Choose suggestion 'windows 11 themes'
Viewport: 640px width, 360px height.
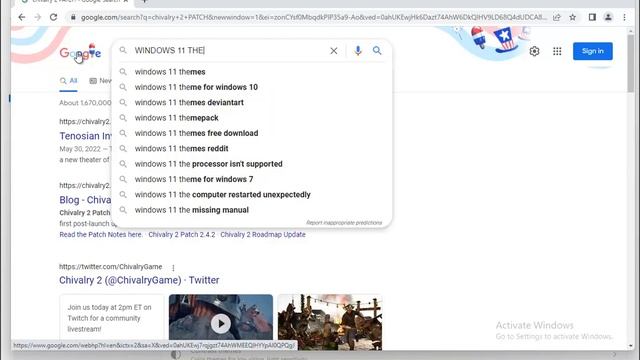pyautogui.click(x=252, y=72)
